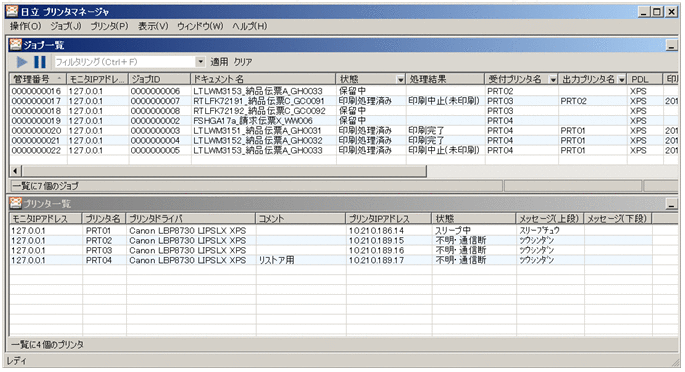The width and height of the screenshot is (685, 372).
Task: Click the 適用 filter button
Action: tap(219, 62)
